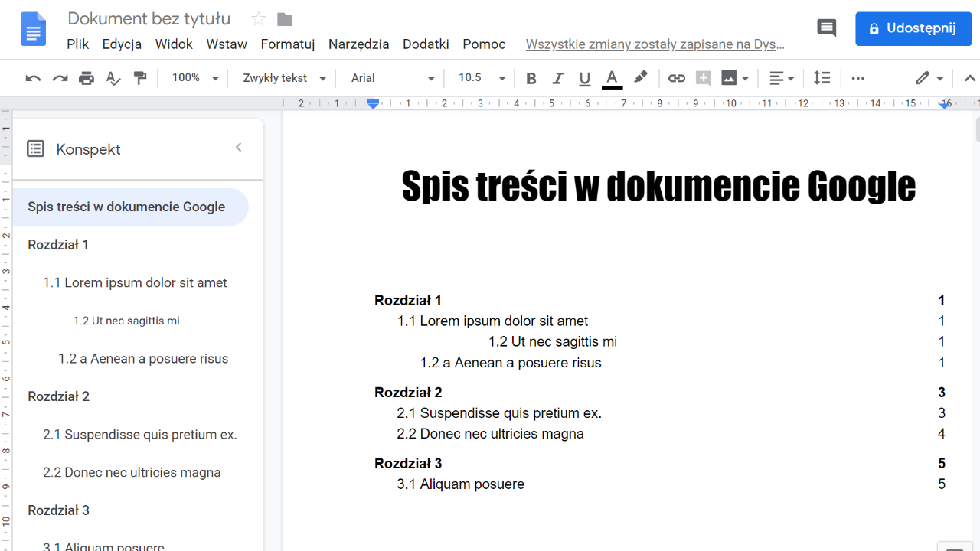The width and height of the screenshot is (980, 551).
Task: Run spell check tool
Action: coord(113,78)
